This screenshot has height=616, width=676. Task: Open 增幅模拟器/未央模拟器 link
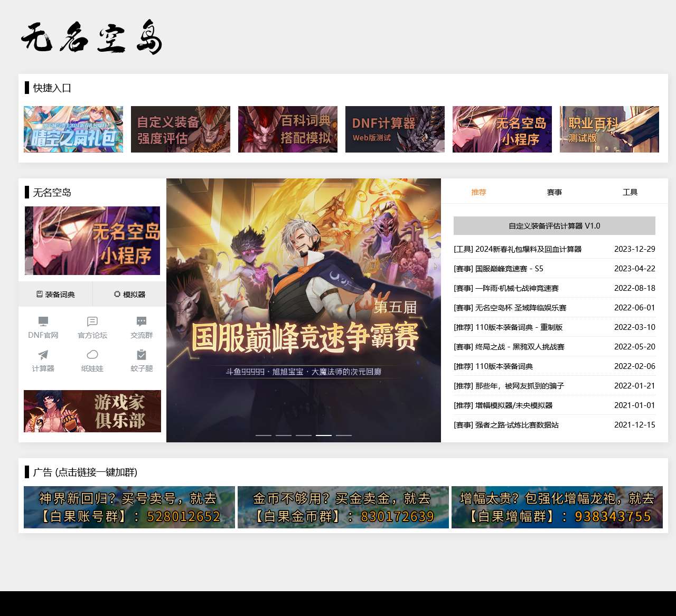[x=503, y=405]
